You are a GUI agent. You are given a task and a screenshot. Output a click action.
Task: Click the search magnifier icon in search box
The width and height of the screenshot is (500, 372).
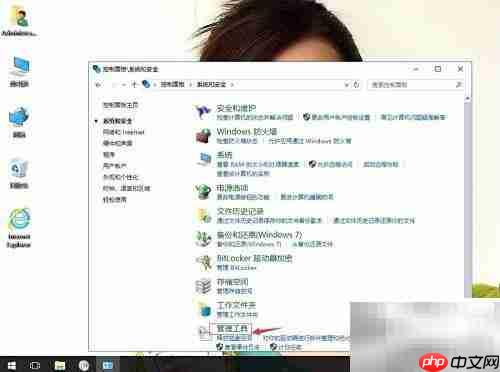(458, 85)
